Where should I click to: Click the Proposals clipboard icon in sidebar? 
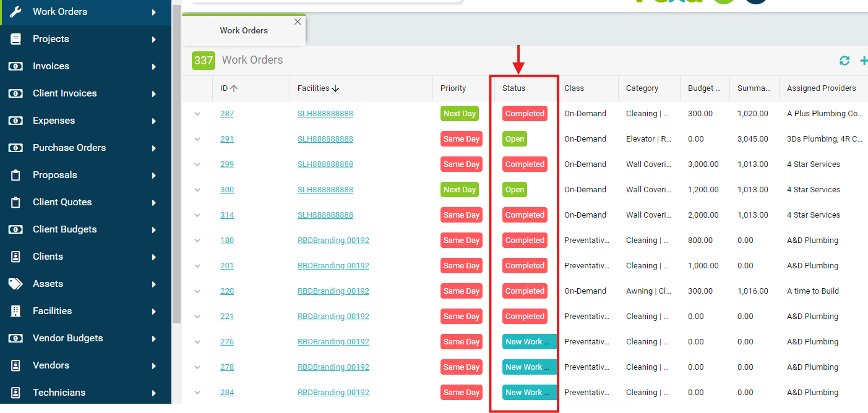[15, 175]
